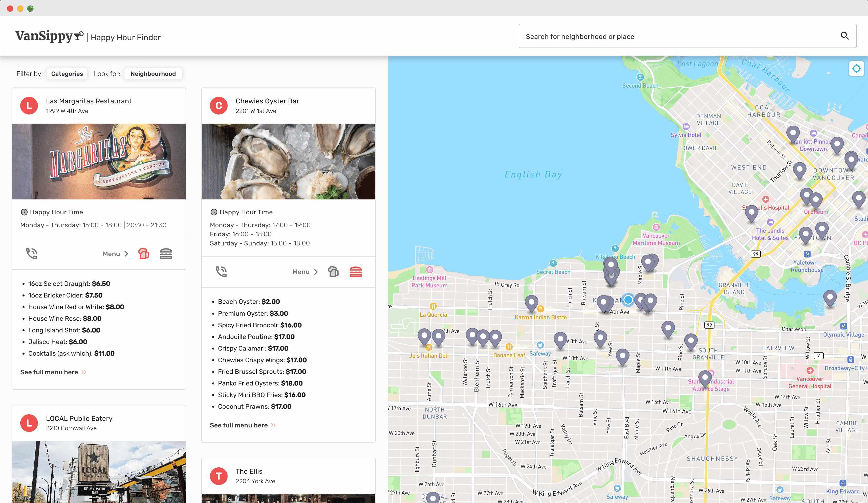Viewport: 868px width, 503px height.
Task: Click the Vancouver Maritime Museum marker
Action: [x=656, y=227]
